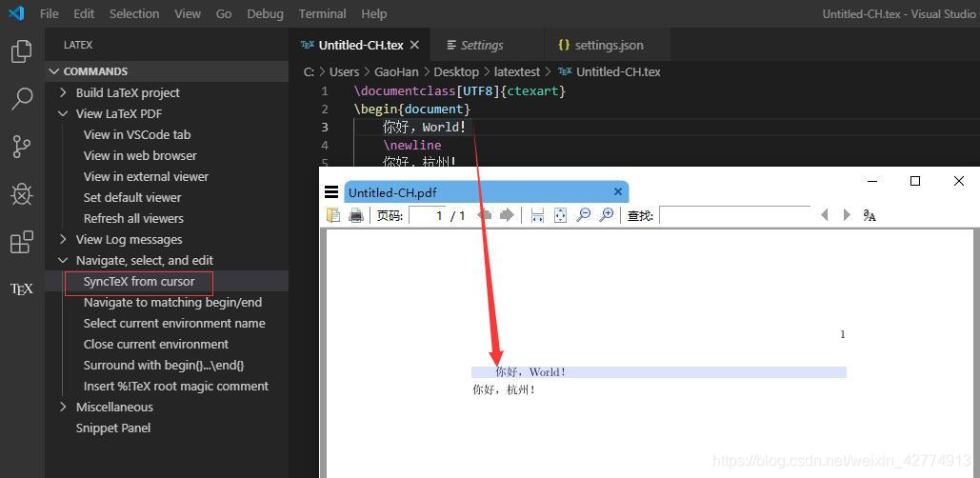Expand the Miscellaneous group
The width and height of the screenshot is (980, 478).
(x=63, y=407)
